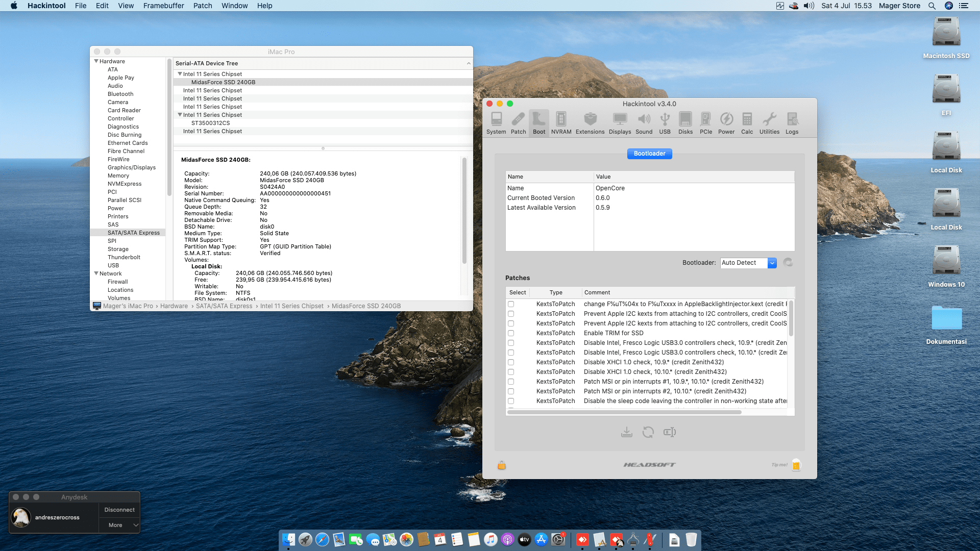
Task: Click the apply patches download icon
Action: click(627, 433)
